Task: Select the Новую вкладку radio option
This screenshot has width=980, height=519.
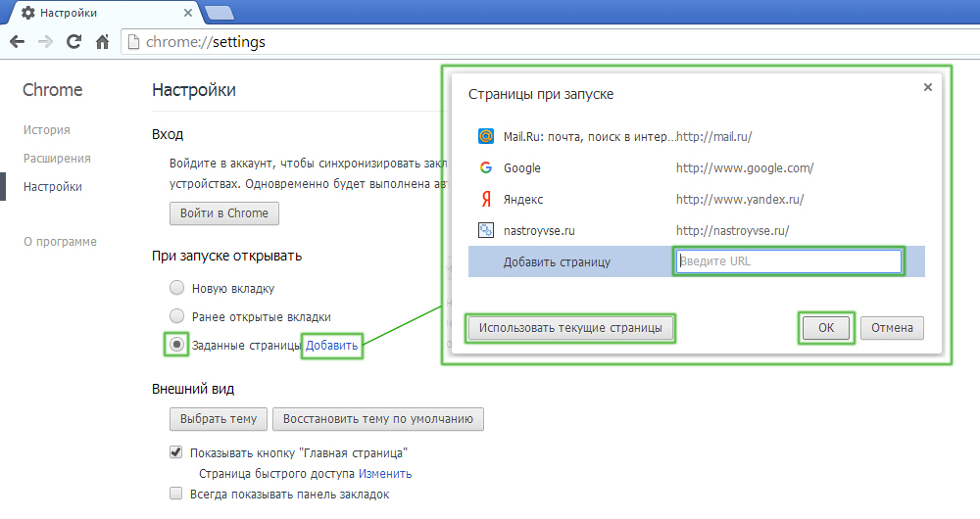Action: click(176, 288)
